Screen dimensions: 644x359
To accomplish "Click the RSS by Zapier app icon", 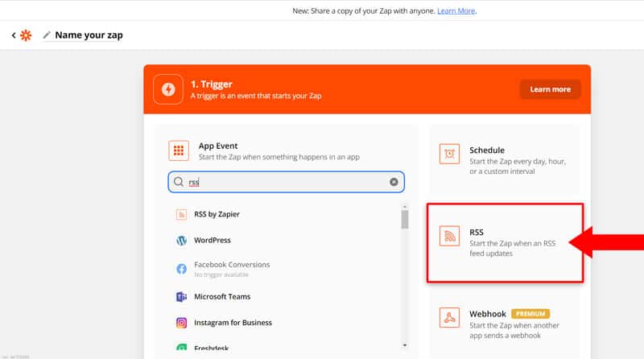I will tap(181, 214).
